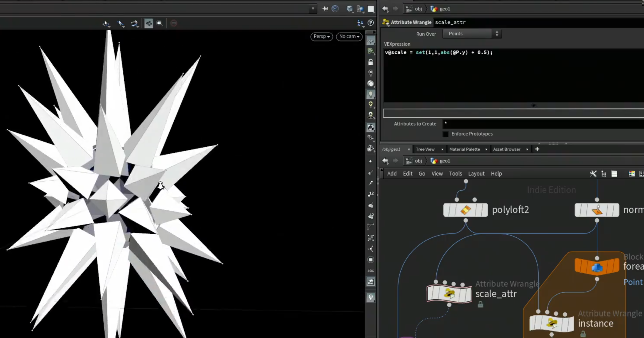Viewport: 644px width, 338px height.
Task: Click the viewport help question mark icon
Action: (371, 23)
